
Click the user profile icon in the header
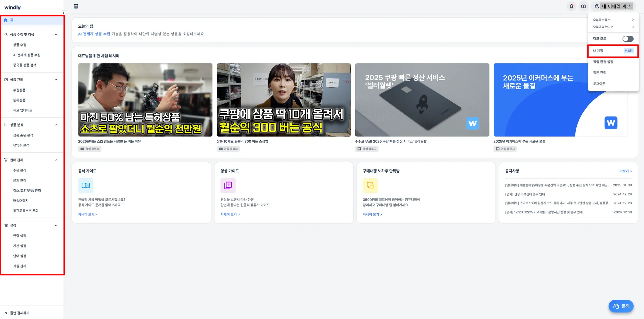(x=597, y=6)
